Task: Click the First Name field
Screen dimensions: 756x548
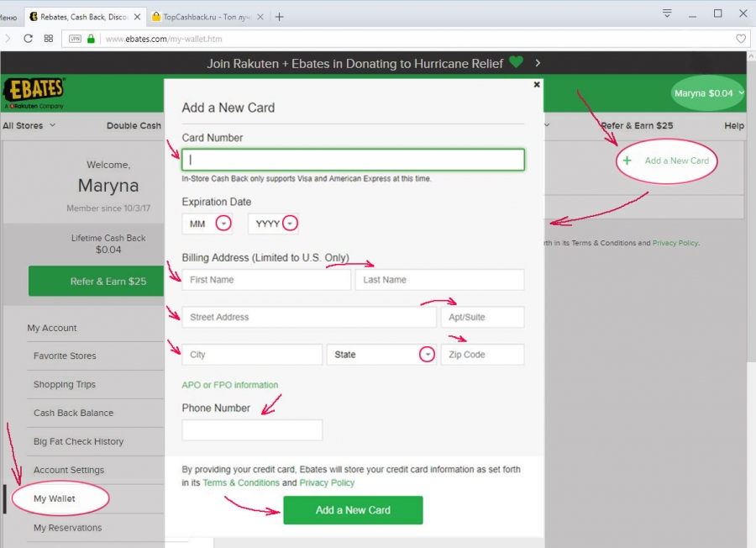Action: (x=266, y=280)
